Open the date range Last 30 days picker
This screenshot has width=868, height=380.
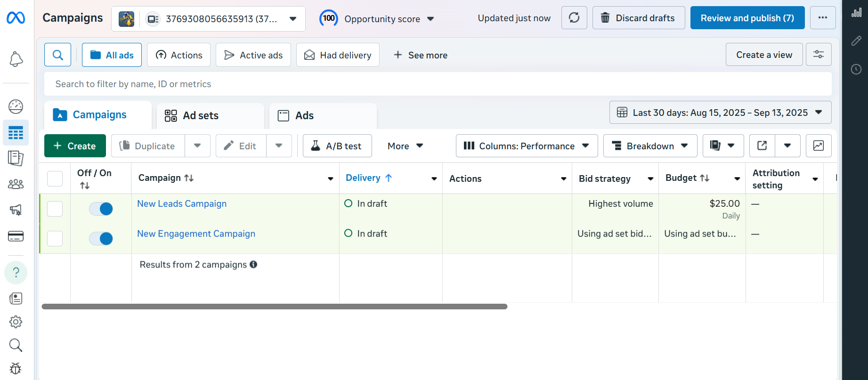point(720,113)
